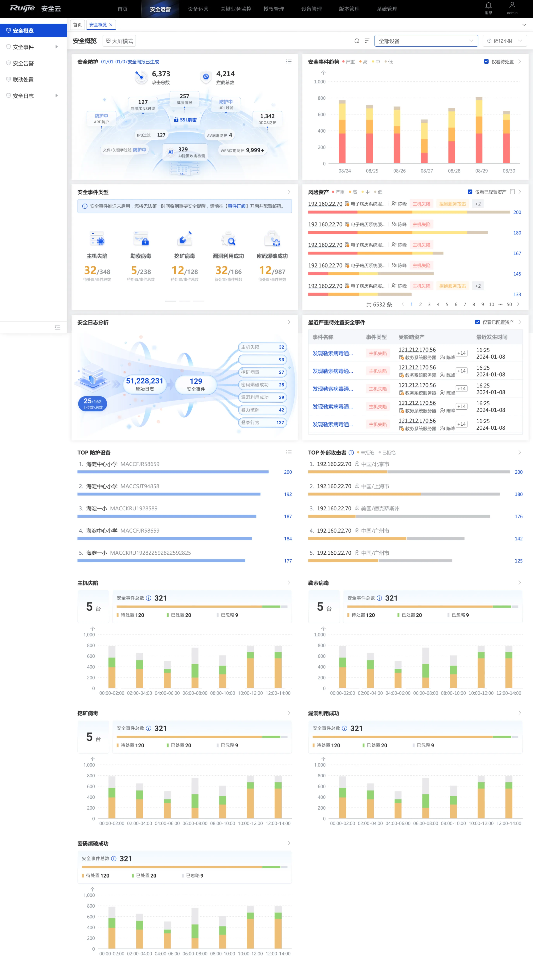Click the 攻击总数 radar icon
Viewport: 533px width, 980px height.
(141, 77)
